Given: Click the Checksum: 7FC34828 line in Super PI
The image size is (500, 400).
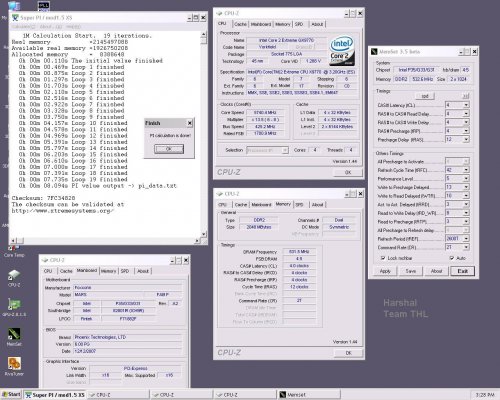Looking at the screenshot, I should 43,198.
